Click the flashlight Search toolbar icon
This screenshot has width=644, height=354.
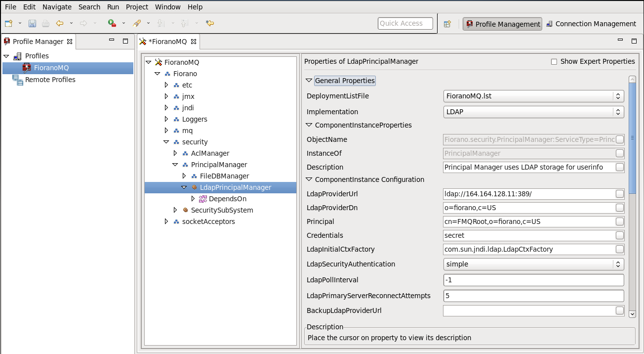(x=137, y=23)
